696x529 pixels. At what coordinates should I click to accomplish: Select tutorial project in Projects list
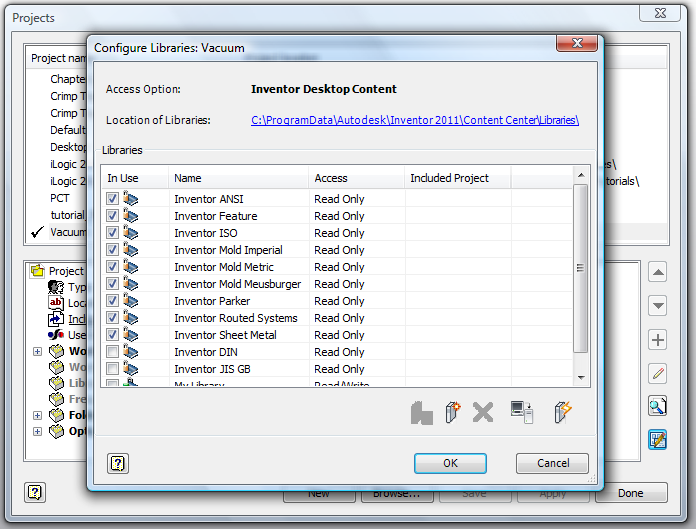68,215
